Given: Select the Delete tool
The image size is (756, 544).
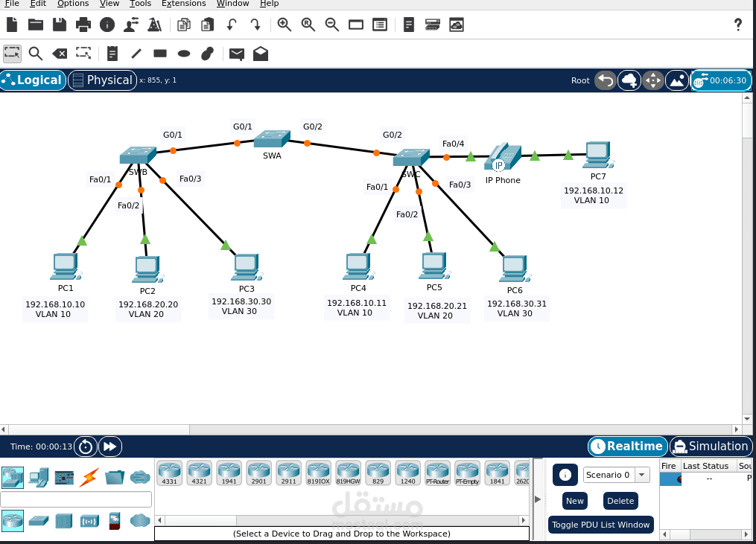Looking at the screenshot, I should 59,53.
